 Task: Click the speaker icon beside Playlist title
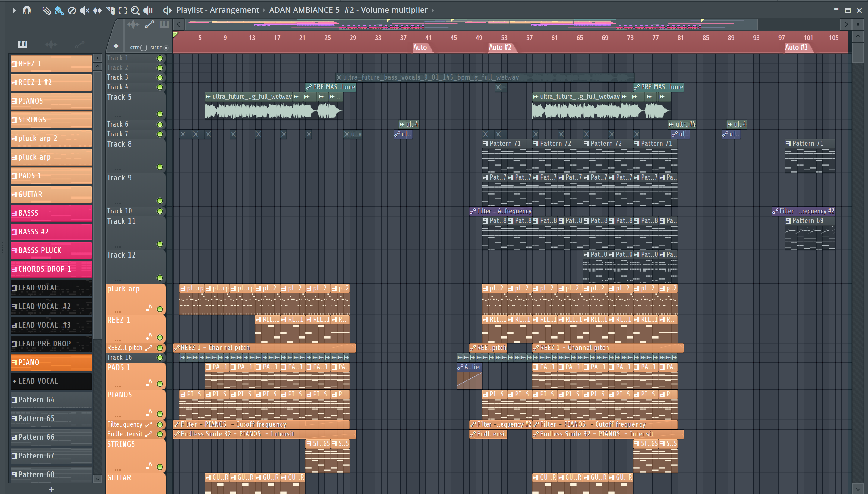tap(167, 11)
